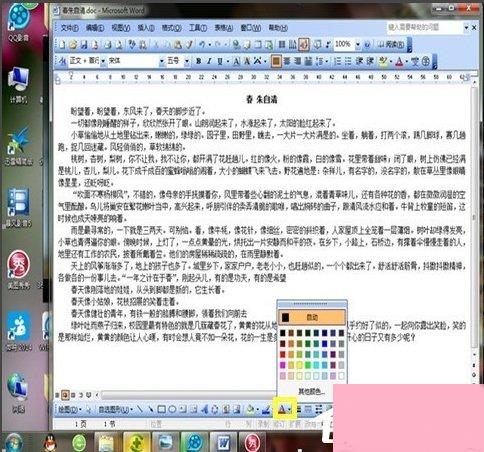Open the 文件(F) menu
The image size is (484, 452).
(69, 28)
